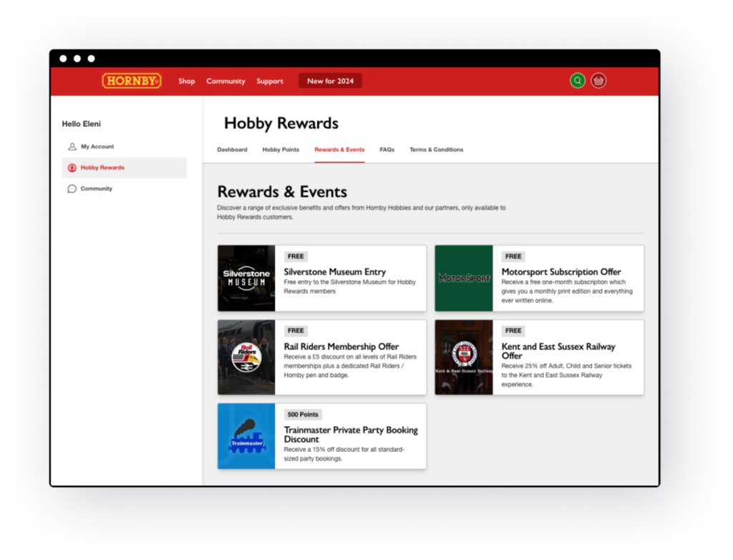
Task: Click the FREE badge on Rail Riders card
Action: [296, 331]
